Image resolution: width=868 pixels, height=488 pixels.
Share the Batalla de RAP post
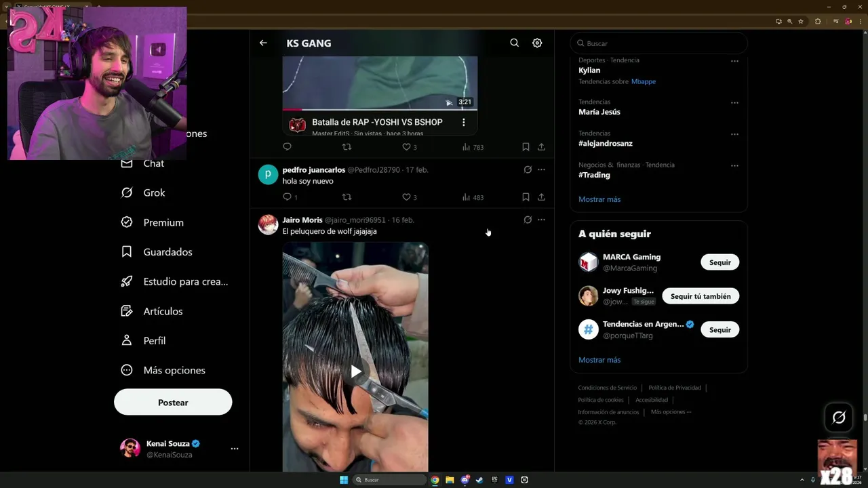pyautogui.click(x=541, y=146)
